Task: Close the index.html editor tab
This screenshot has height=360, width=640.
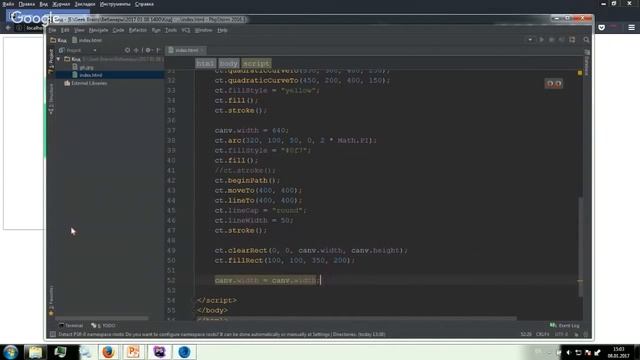Action: coord(202,50)
